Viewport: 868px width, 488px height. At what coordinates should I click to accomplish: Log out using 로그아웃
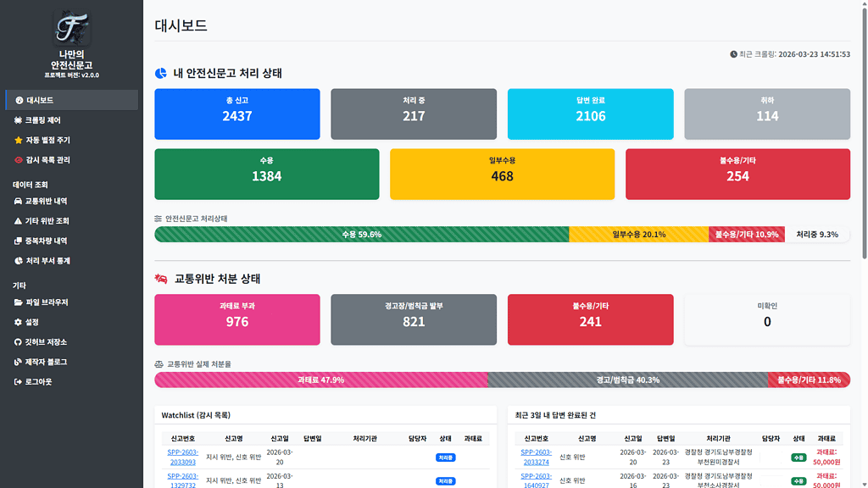point(38,382)
